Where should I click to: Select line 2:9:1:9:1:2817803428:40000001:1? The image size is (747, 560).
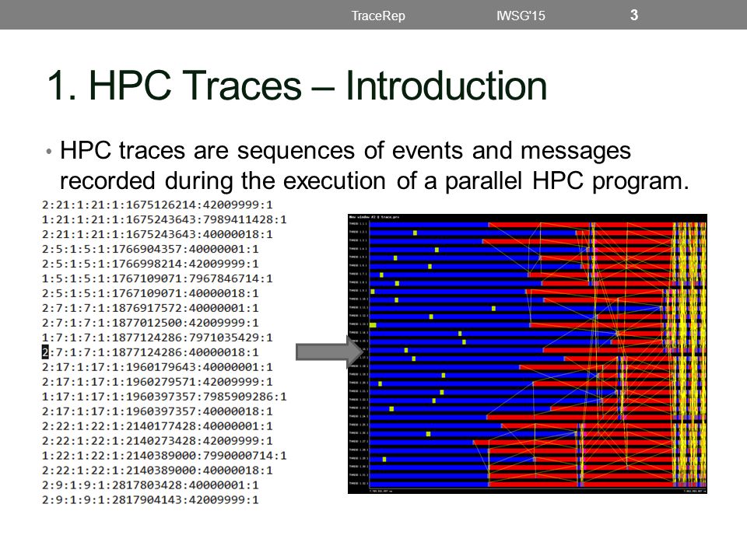tap(150, 485)
